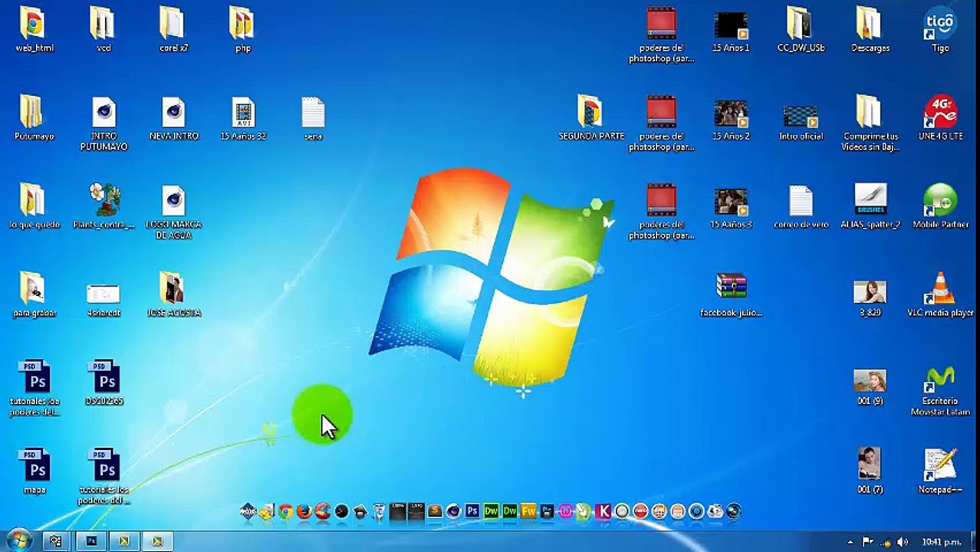Launch Fireworks (Fw) from the dock
Screen dimensions: 980x552
click(529, 511)
